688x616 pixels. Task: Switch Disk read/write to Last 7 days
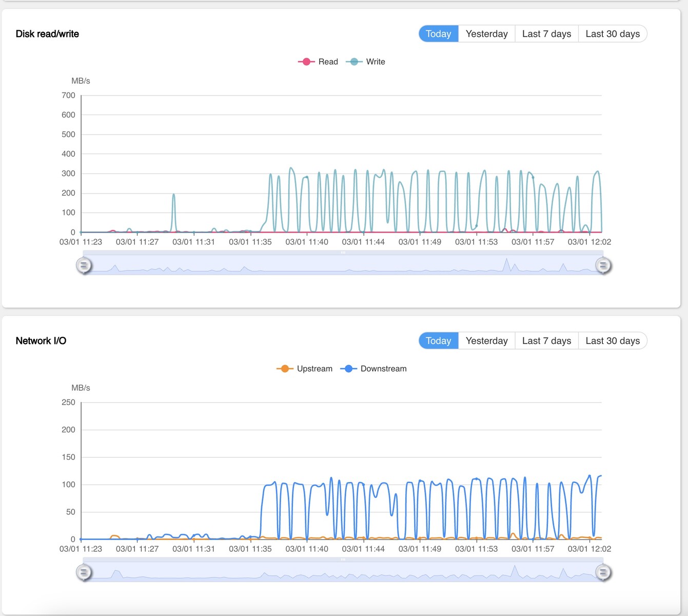(x=546, y=34)
